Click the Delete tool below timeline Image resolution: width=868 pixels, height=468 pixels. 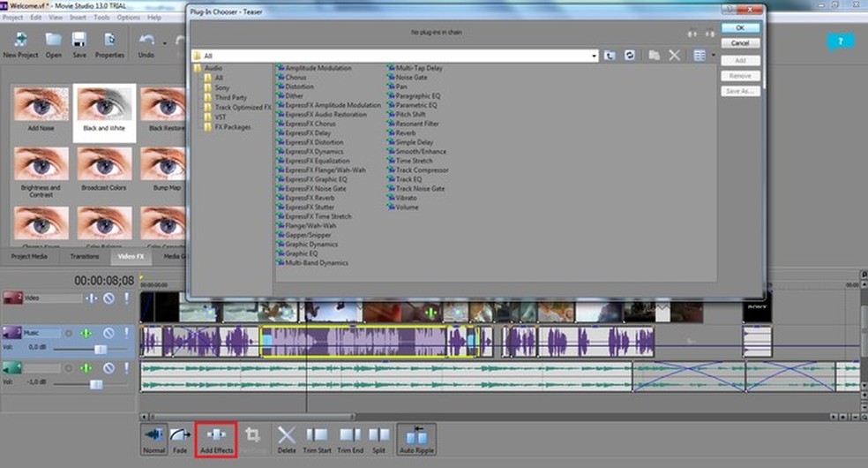coord(287,440)
